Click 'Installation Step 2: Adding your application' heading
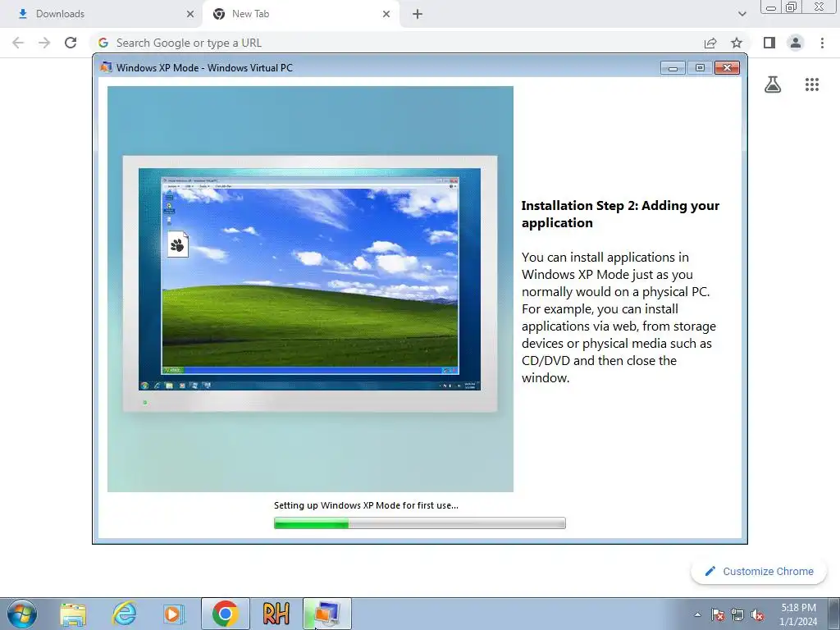Viewport: 840px width, 630px height. coord(620,214)
